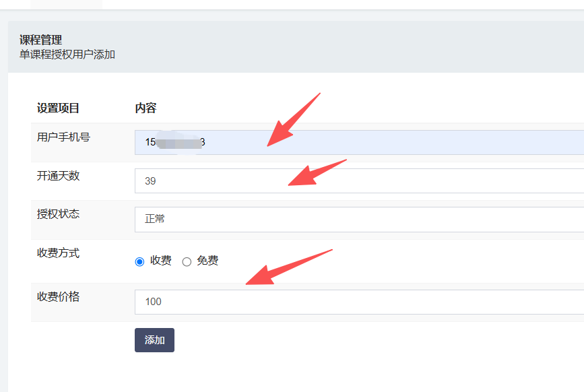Click the 课程管理 heading

[40, 40]
